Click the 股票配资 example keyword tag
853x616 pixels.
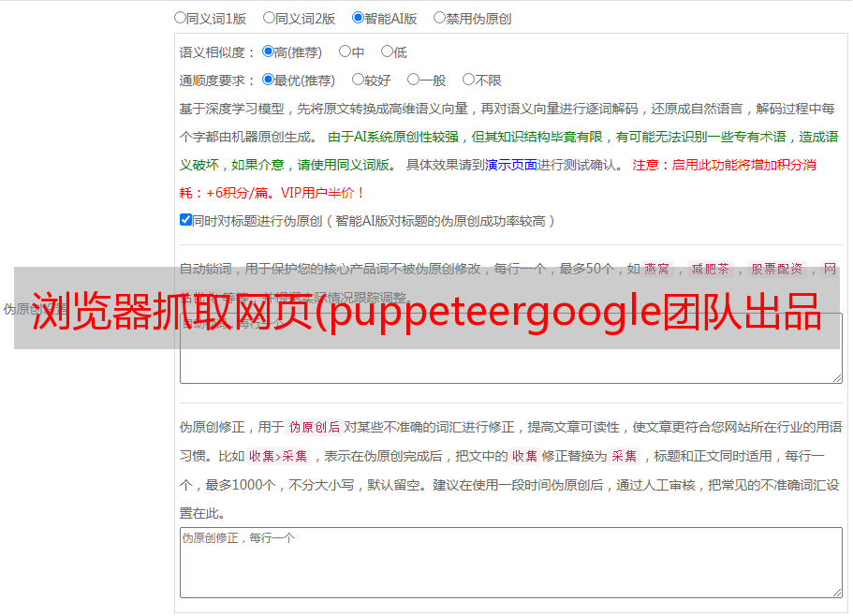point(776,269)
